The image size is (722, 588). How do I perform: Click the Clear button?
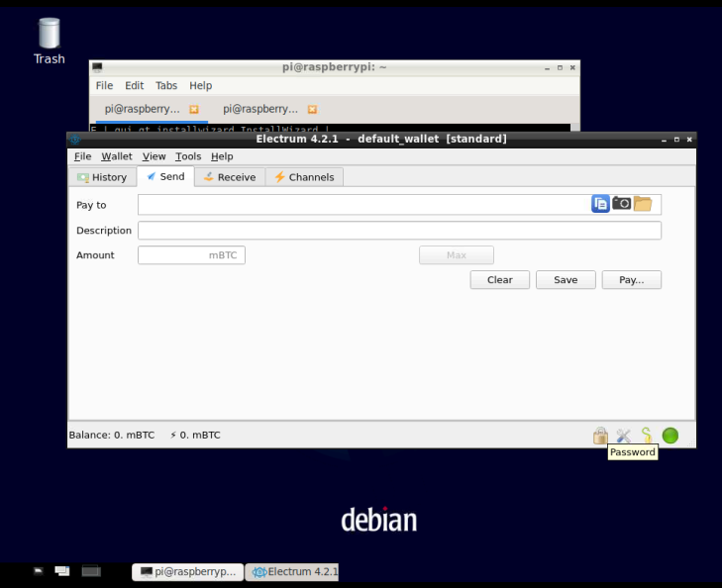[499, 280]
